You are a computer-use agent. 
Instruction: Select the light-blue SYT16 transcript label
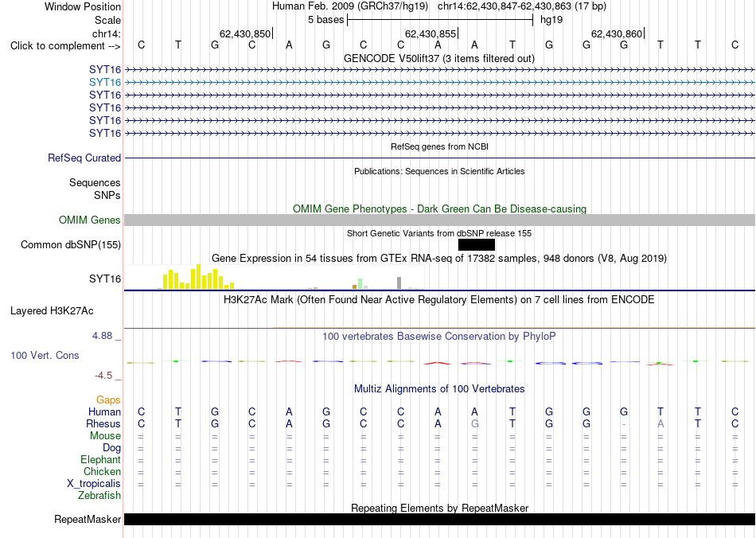point(104,83)
